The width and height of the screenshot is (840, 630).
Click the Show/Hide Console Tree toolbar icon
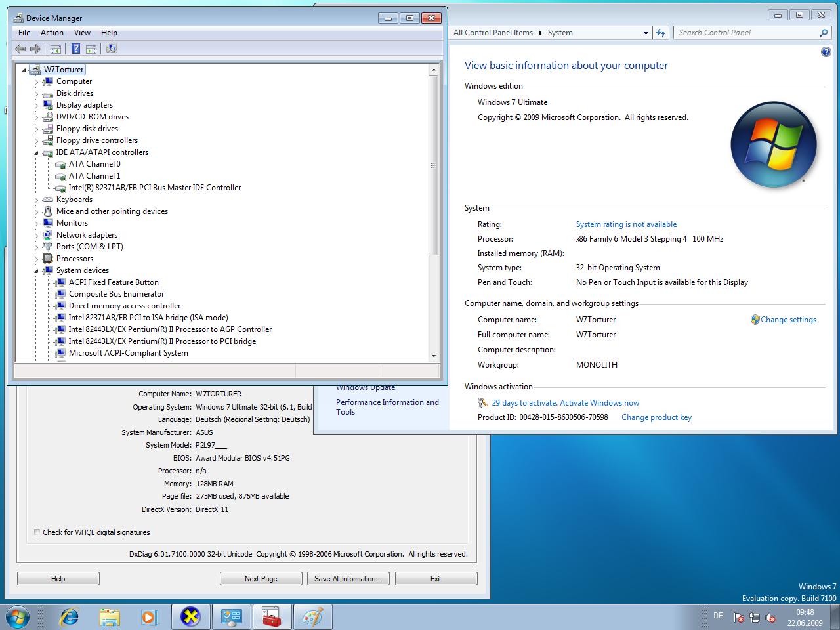[x=56, y=49]
